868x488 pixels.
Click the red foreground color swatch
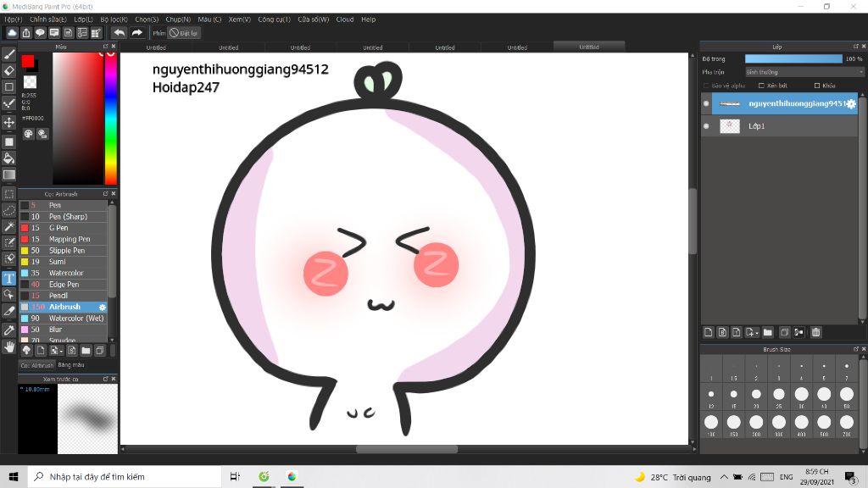pos(28,61)
